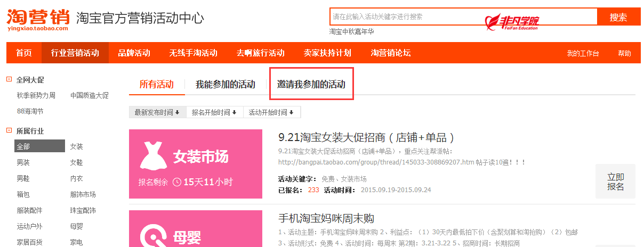This screenshot has width=644, height=247.
Task: Open the 帮助 link
Action: tap(624, 54)
